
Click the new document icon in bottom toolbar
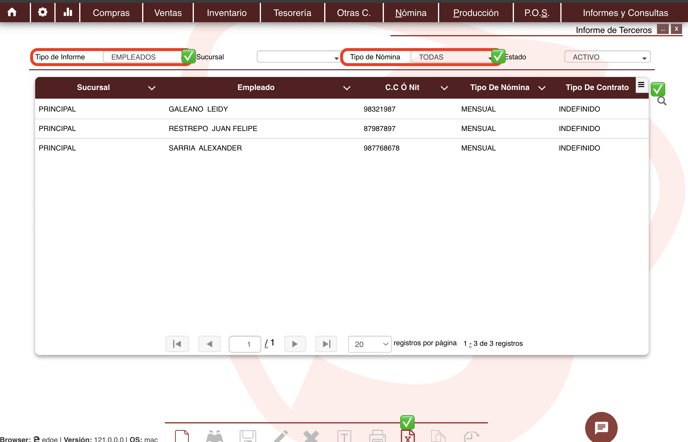(x=182, y=436)
